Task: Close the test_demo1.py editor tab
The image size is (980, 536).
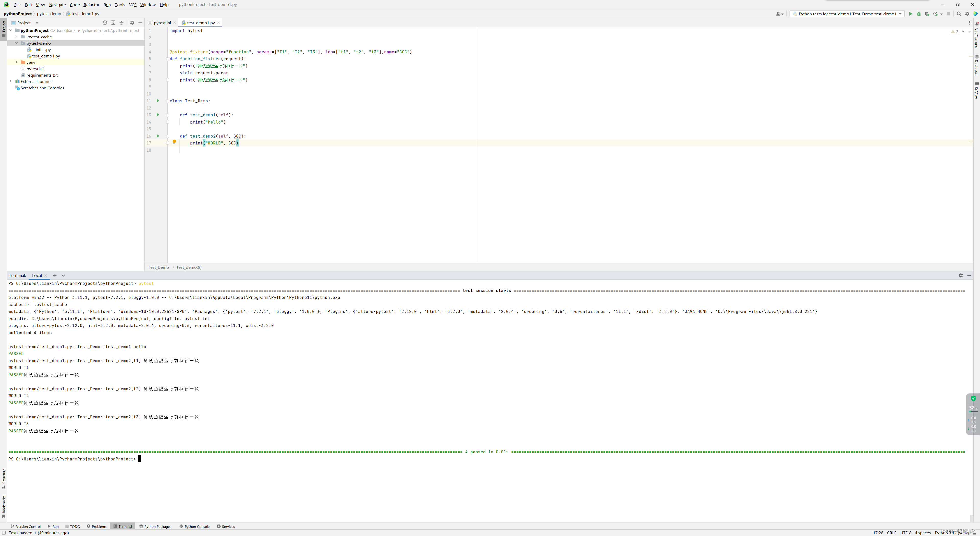Action: tap(218, 23)
